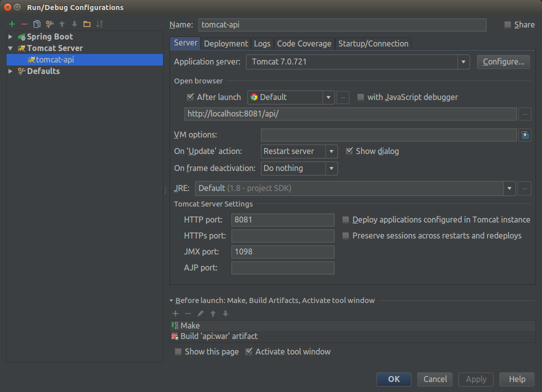Toggle the Show dialog checkbox
This screenshot has height=392, width=542.
click(349, 151)
